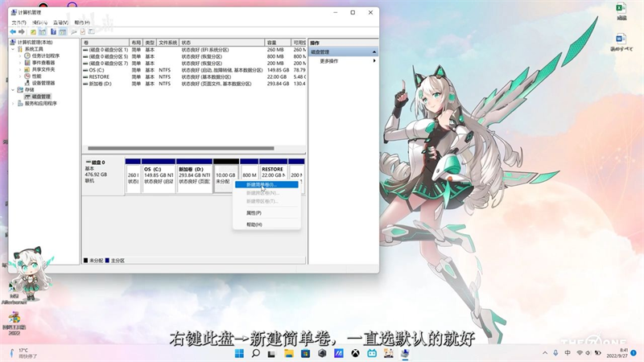
Task: Select the 磁盘 0 disk label box
Action: tap(104, 175)
